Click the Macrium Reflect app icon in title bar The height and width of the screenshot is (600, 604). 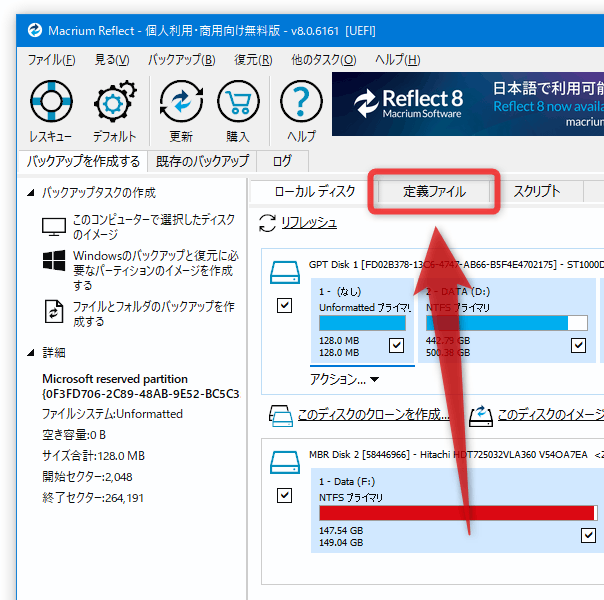[35, 30]
